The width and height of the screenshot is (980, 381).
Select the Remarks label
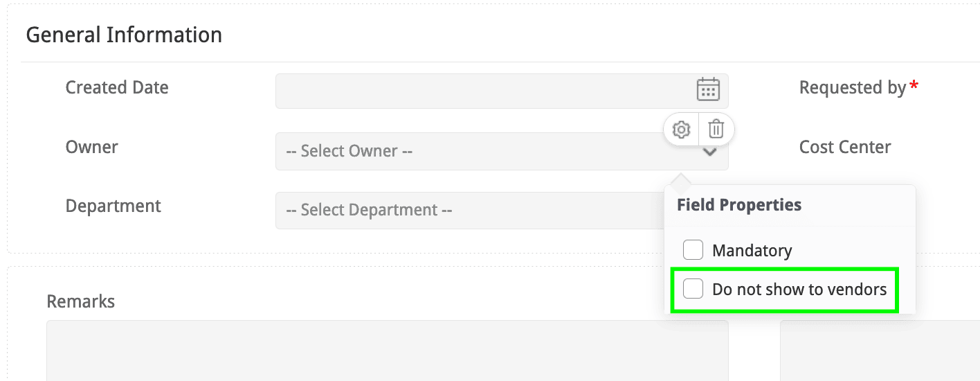tap(81, 302)
